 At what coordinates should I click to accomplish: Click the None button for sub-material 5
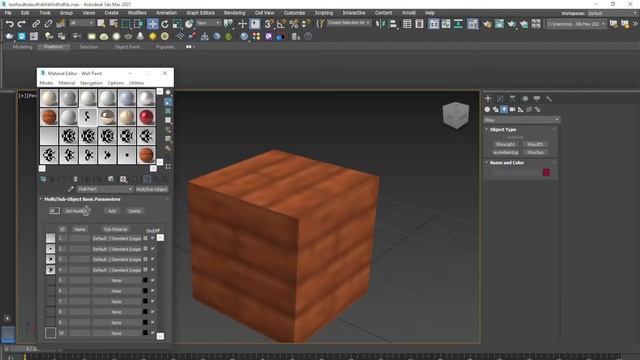click(116, 280)
